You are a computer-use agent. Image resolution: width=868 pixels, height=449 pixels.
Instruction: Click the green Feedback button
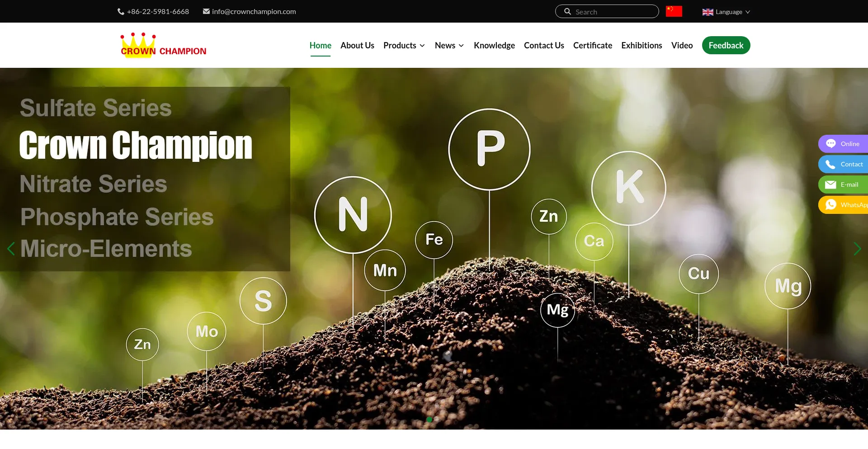[x=726, y=45]
